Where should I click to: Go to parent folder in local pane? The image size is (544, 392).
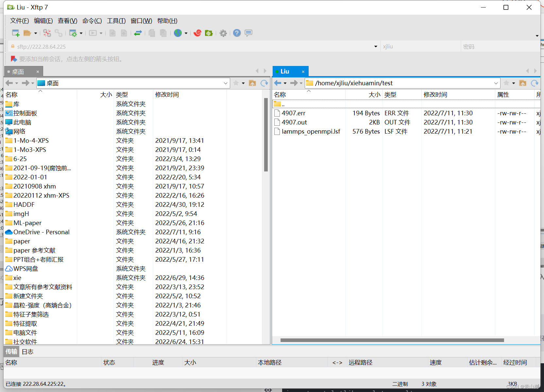252,83
